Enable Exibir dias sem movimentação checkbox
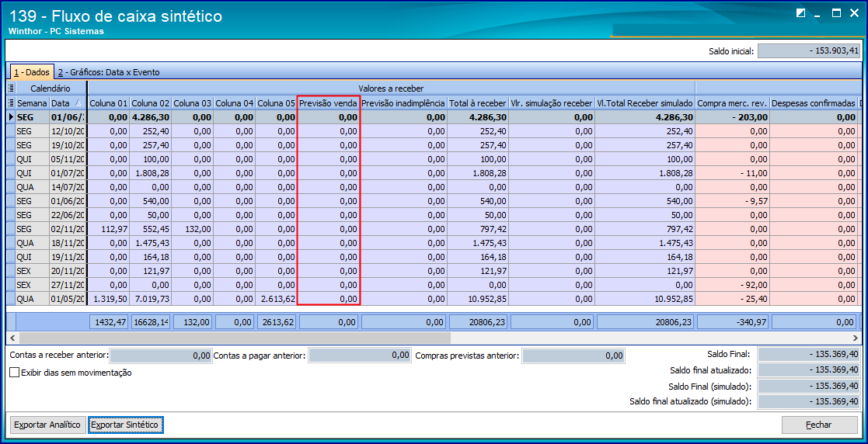The width and height of the screenshot is (868, 444). click(15, 373)
